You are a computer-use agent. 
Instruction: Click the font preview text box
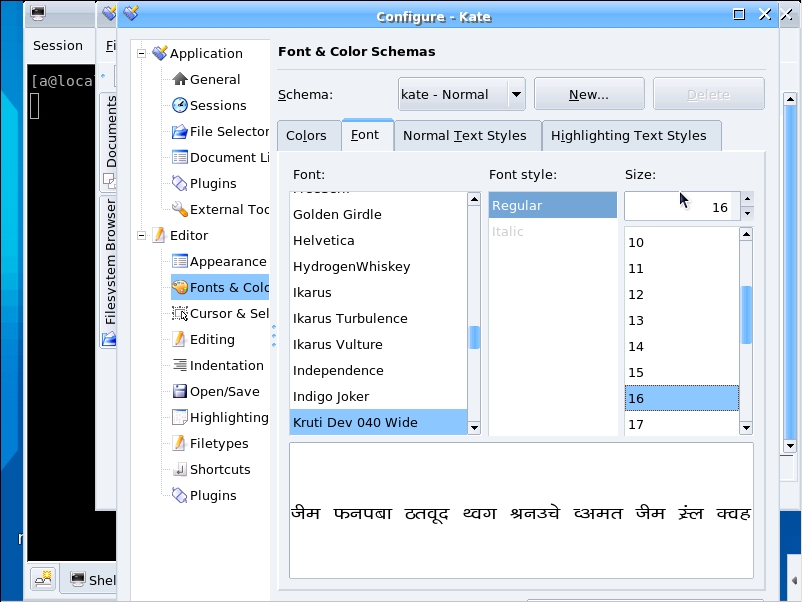pyautogui.click(x=521, y=510)
